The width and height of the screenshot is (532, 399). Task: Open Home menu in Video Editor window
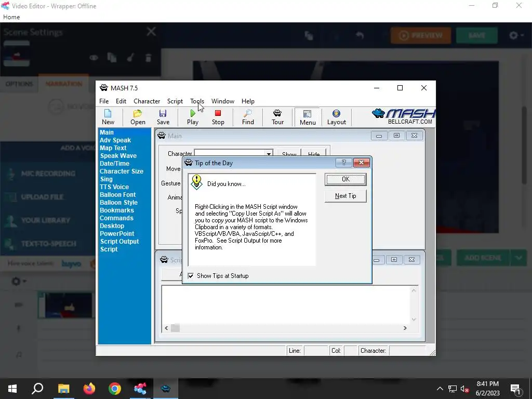pyautogui.click(x=11, y=17)
